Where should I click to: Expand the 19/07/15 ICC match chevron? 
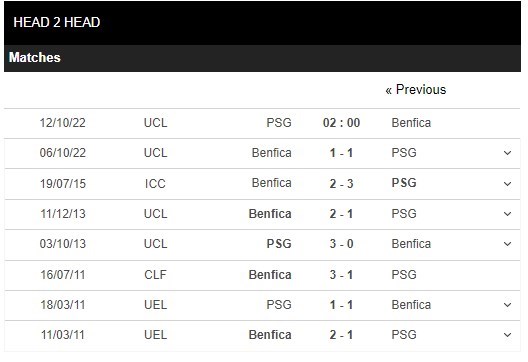pyautogui.click(x=507, y=184)
